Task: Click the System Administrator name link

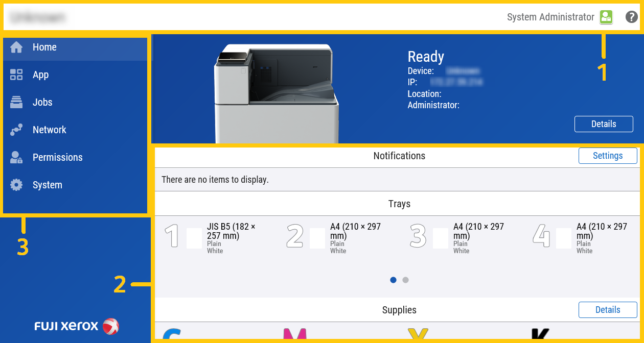Action: (550, 17)
